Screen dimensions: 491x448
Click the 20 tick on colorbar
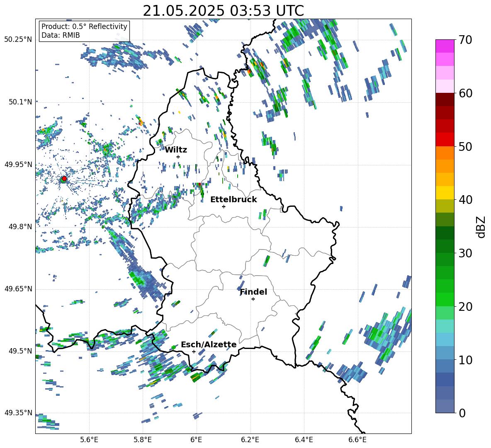click(x=465, y=307)
